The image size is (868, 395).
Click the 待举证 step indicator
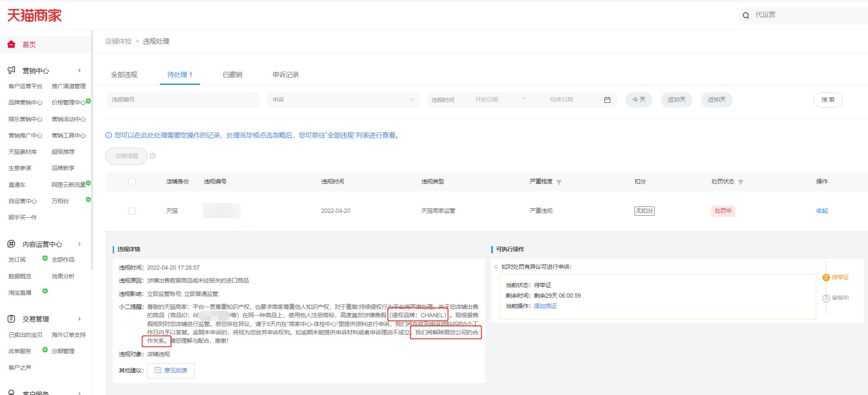click(x=838, y=277)
